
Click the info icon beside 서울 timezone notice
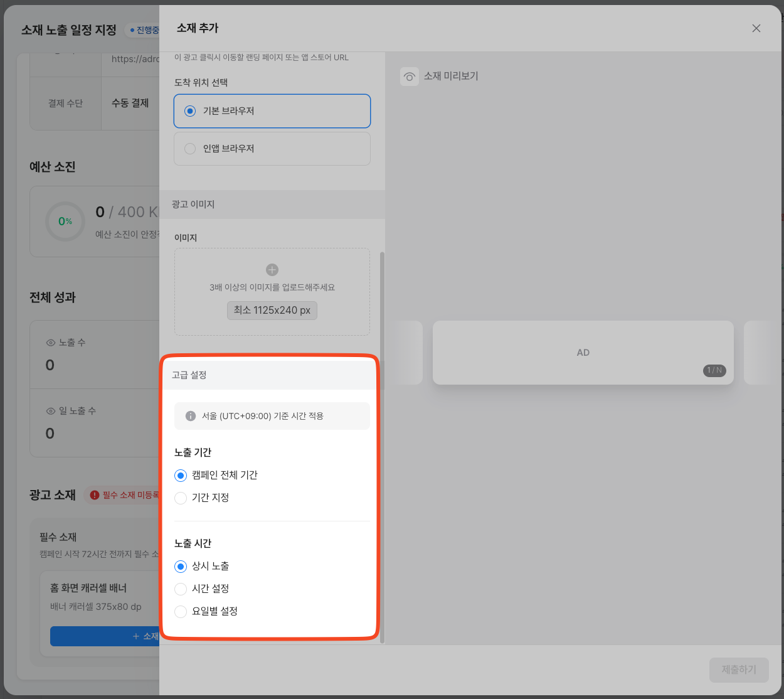pos(191,416)
